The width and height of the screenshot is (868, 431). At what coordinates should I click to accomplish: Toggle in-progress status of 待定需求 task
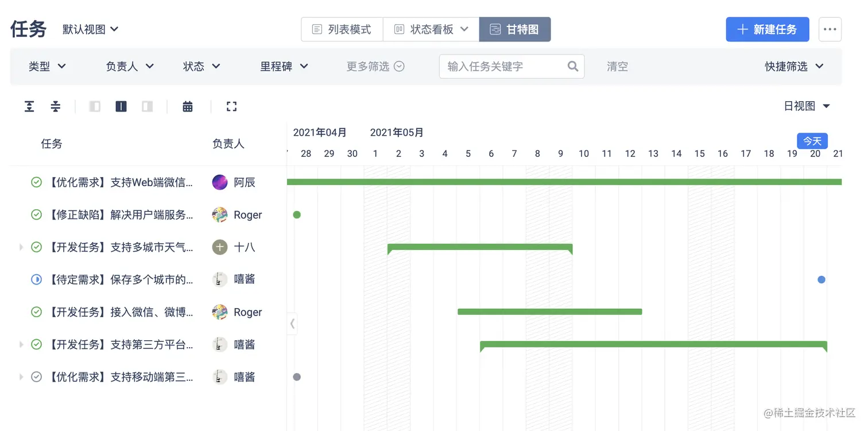[x=36, y=279]
